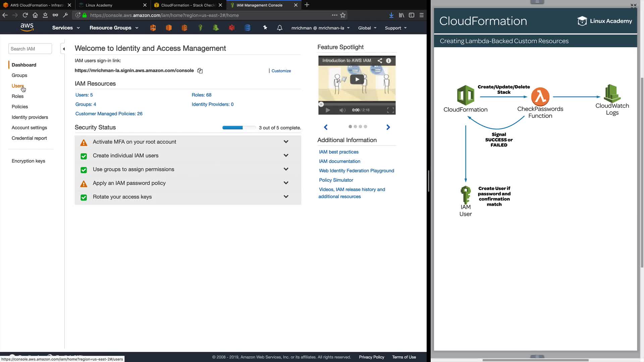644x362 pixels.
Task: Open the Services dropdown menu
Action: click(x=66, y=28)
